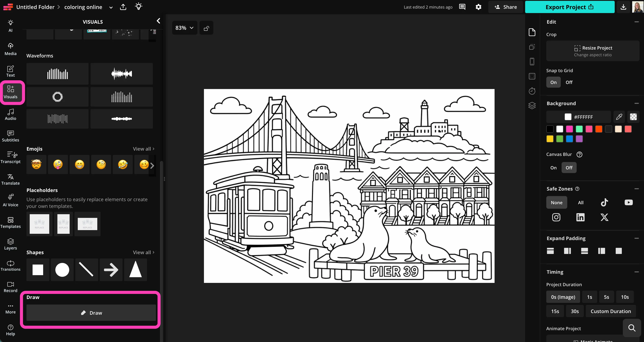This screenshot has height=342, width=644.
Task: Open the Media sidebar panel
Action: coord(11,49)
